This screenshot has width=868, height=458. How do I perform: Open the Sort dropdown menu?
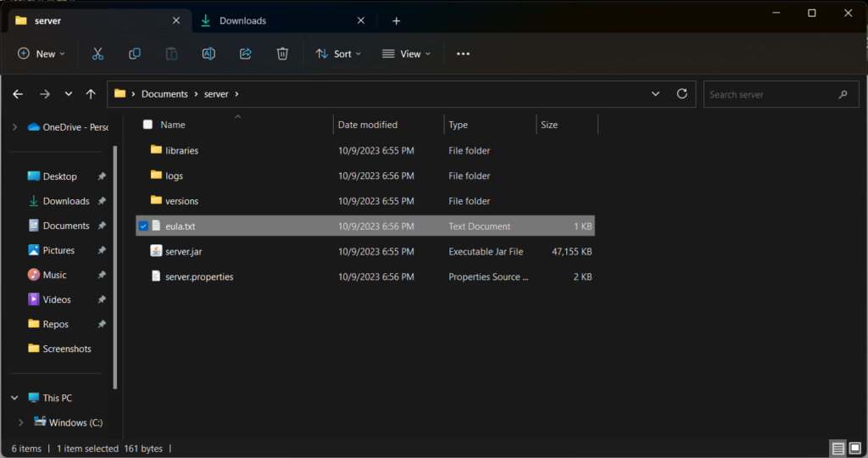(338, 53)
